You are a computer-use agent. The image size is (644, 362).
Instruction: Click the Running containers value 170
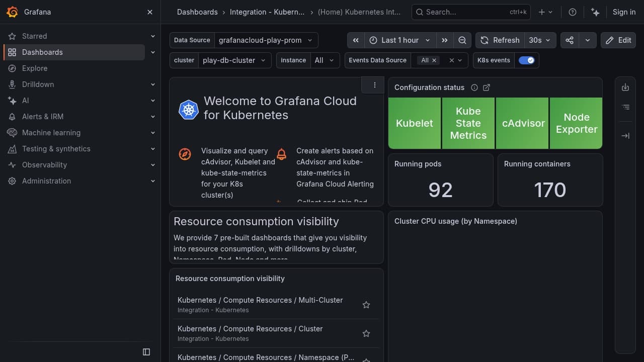click(550, 190)
